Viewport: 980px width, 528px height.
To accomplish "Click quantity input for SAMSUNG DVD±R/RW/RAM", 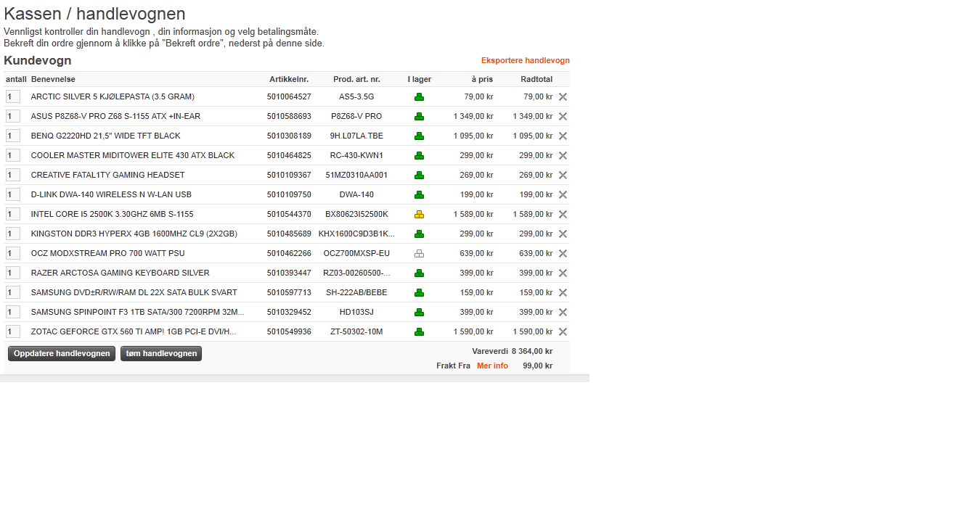I will tap(13, 292).
